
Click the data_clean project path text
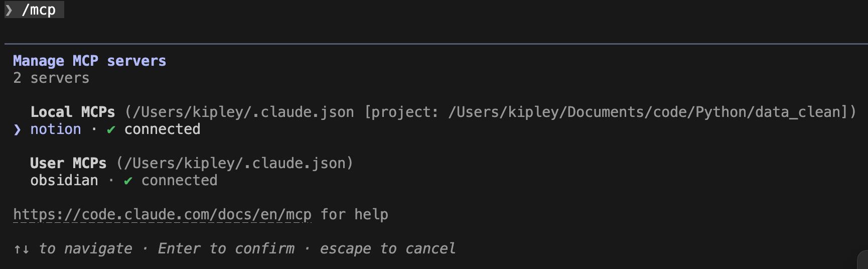coord(647,112)
